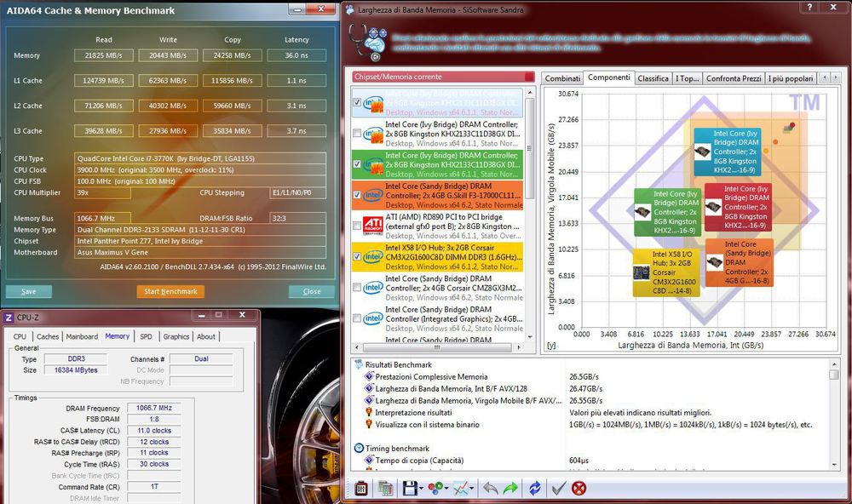Click the results panel vertical scrollbar thumb
Viewport: 852px width, 504px height.
coord(834,375)
